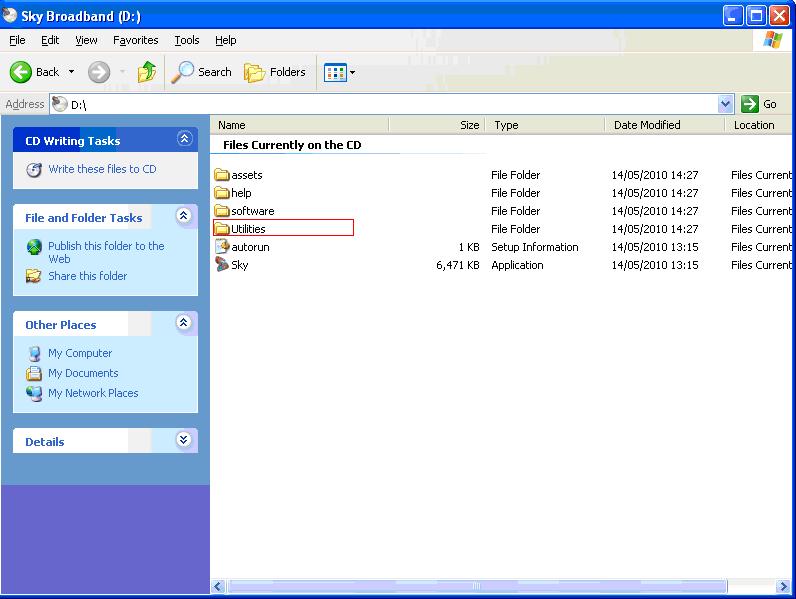
Task: Click the Go button
Action: pyautogui.click(x=759, y=104)
